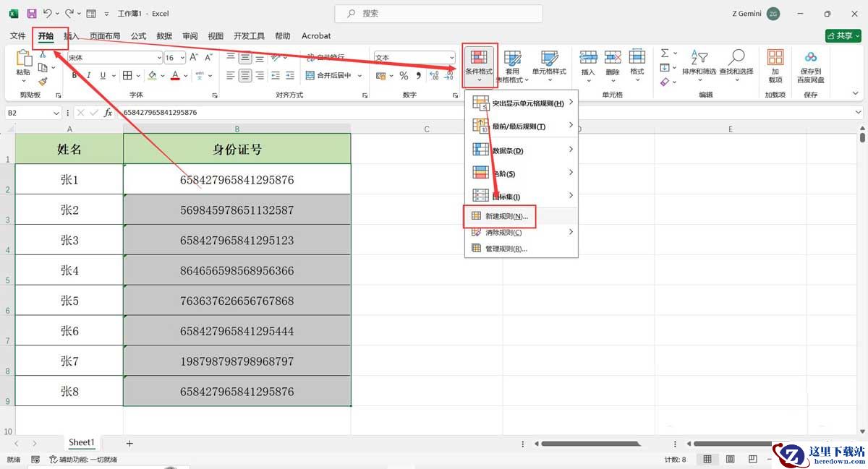Expand the font color dropdown arrow
This screenshot has width=868, height=469.
click(186, 75)
